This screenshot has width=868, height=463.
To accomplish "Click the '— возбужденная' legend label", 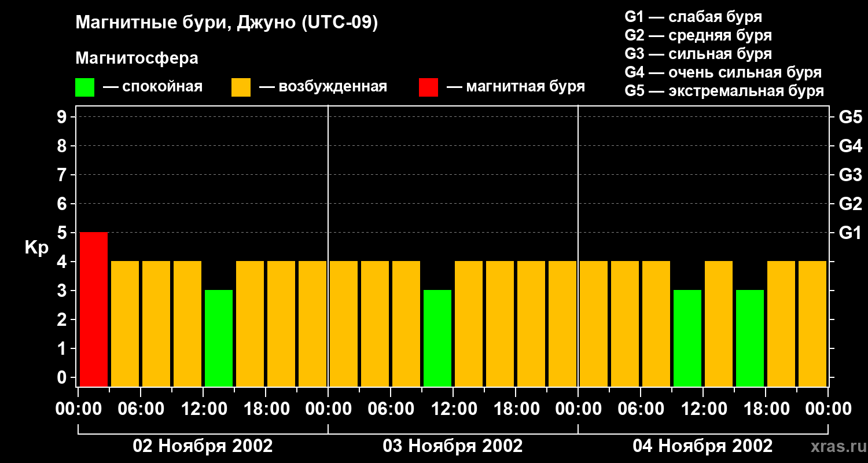I will (323, 87).
